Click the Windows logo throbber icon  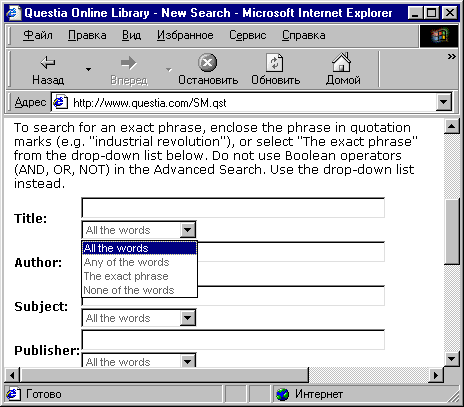tap(439, 36)
